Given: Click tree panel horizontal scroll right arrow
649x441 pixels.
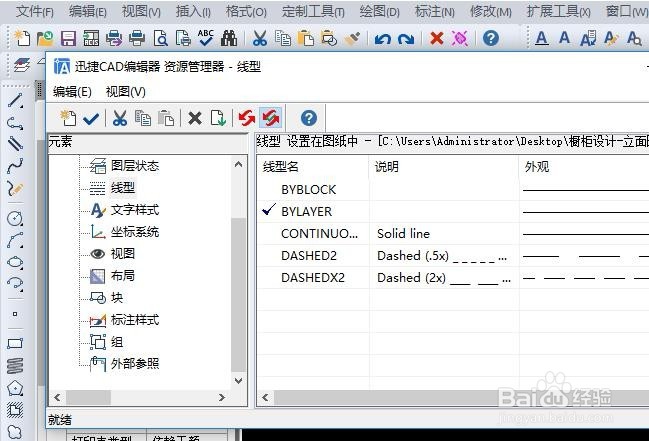Looking at the screenshot, I should (x=222, y=398).
